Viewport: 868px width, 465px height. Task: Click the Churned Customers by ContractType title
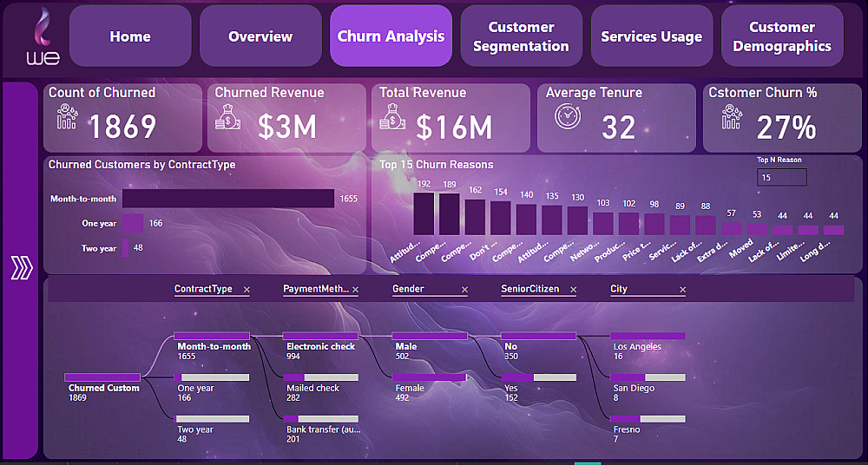(x=141, y=165)
